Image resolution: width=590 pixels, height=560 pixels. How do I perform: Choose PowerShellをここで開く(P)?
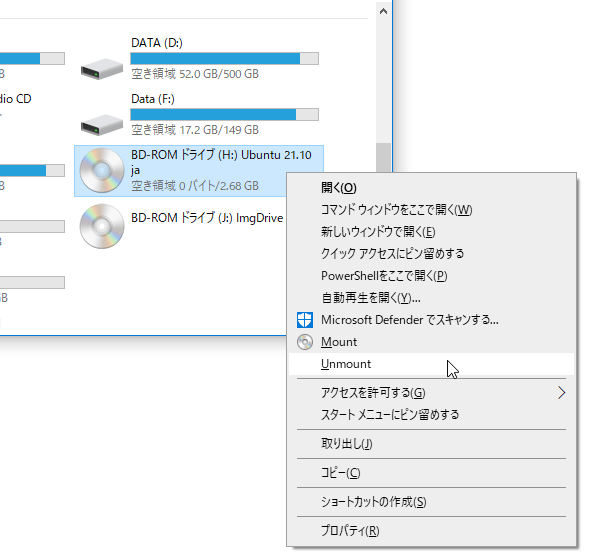[x=431, y=276]
